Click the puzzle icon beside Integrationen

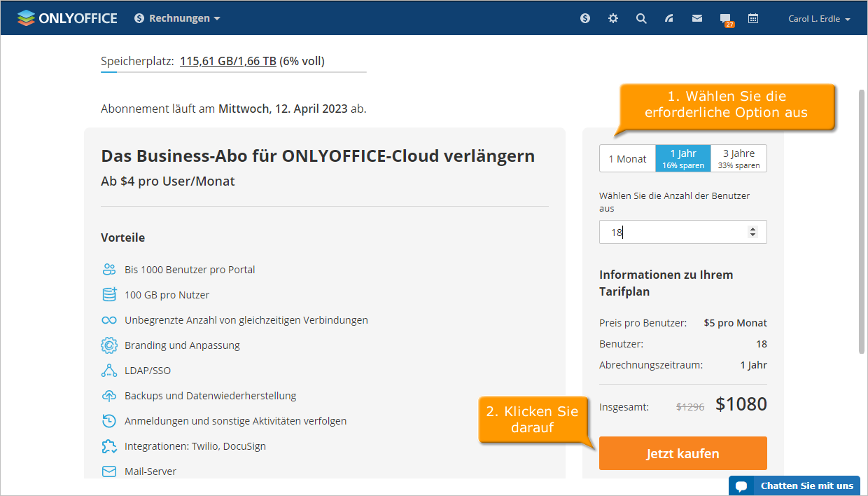108,446
